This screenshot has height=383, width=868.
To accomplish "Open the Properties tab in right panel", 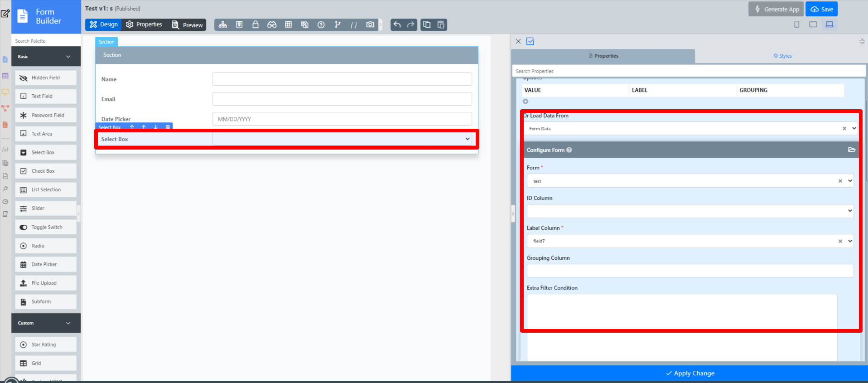I will click(x=603, y=56).
